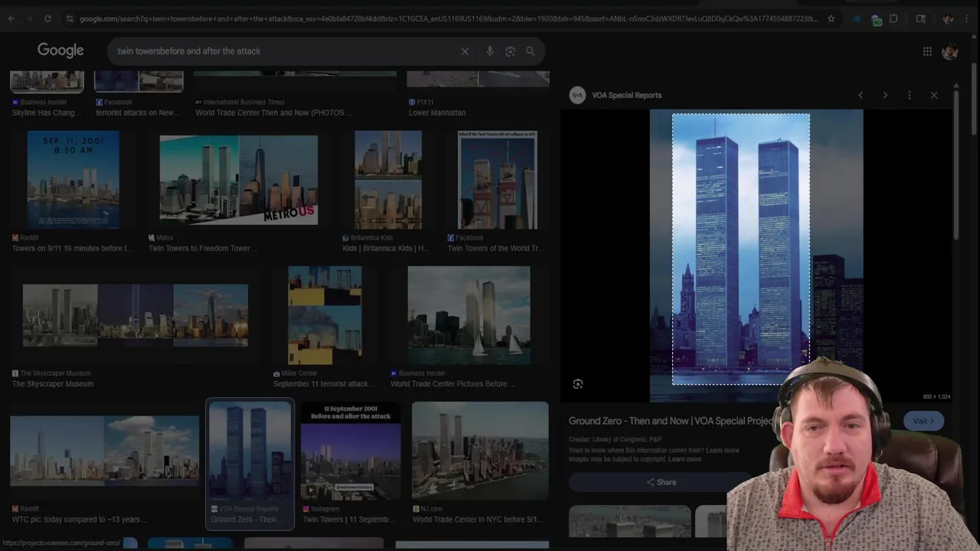Open first related image below Share button
980x551 pixels.
tap(629, 521)
